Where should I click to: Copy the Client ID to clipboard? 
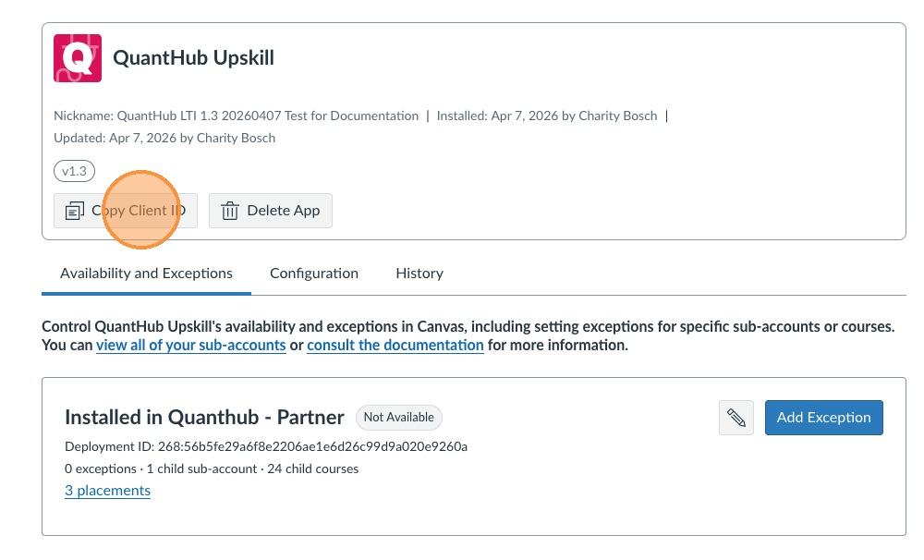(x=126, y=211)
